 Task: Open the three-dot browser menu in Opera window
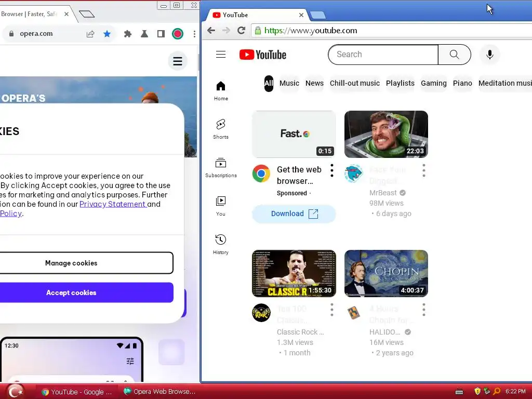coord(194,34)
